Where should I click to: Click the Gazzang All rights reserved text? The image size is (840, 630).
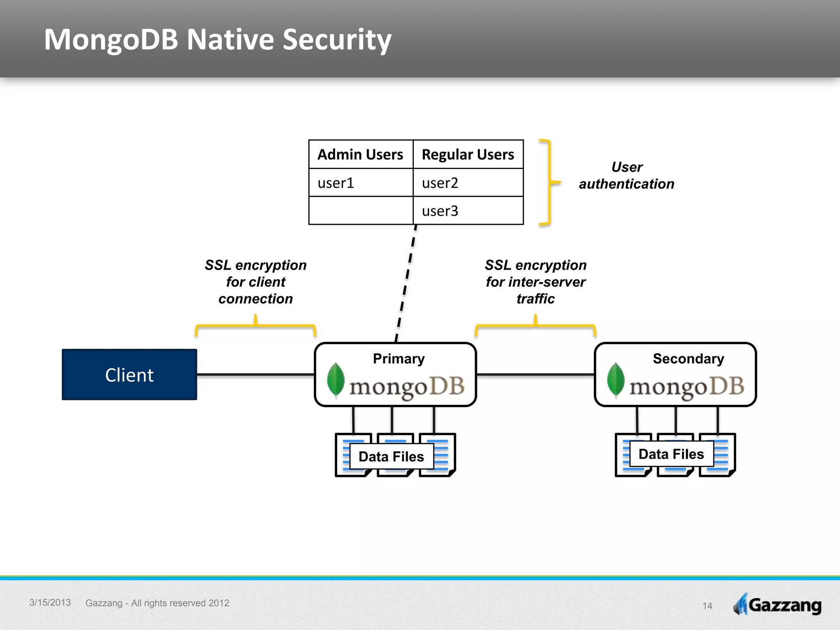[x=157, y=603]
